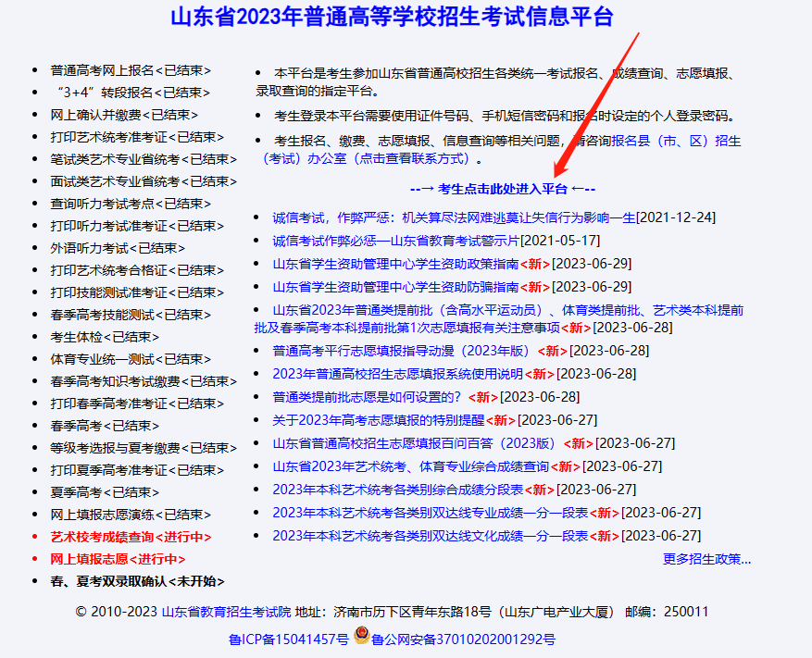Select 网上填报志愿 进行中 item

pyautogui.click(x=118, y=559)
